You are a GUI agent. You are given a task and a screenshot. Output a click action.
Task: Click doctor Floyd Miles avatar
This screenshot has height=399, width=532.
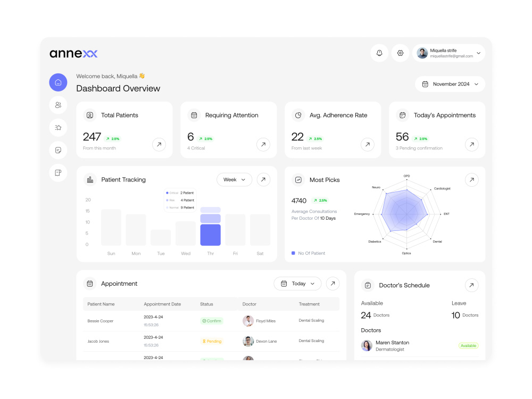click(248, 321)
